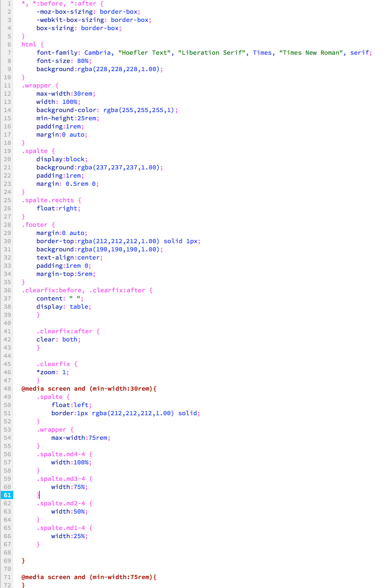
Task: Click the '.wrapper {' selector on line 11
Action: click(x=40, y=85)
